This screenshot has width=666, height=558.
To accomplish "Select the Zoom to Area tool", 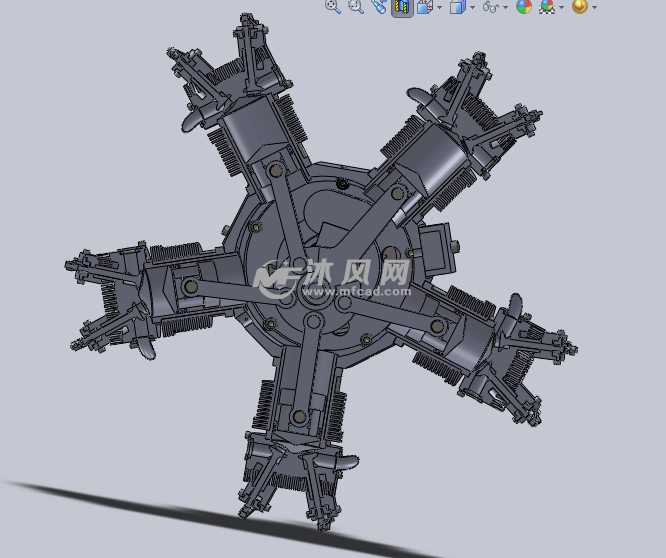I will point(355,6).
